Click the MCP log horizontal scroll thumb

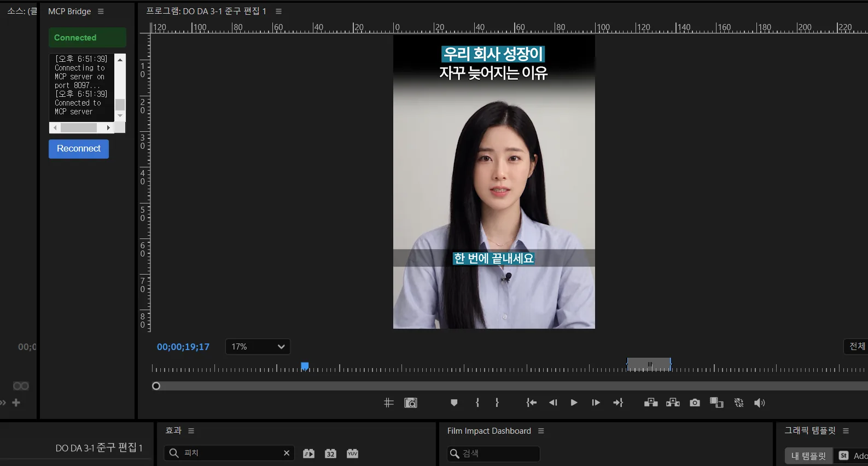click(79, 127)
